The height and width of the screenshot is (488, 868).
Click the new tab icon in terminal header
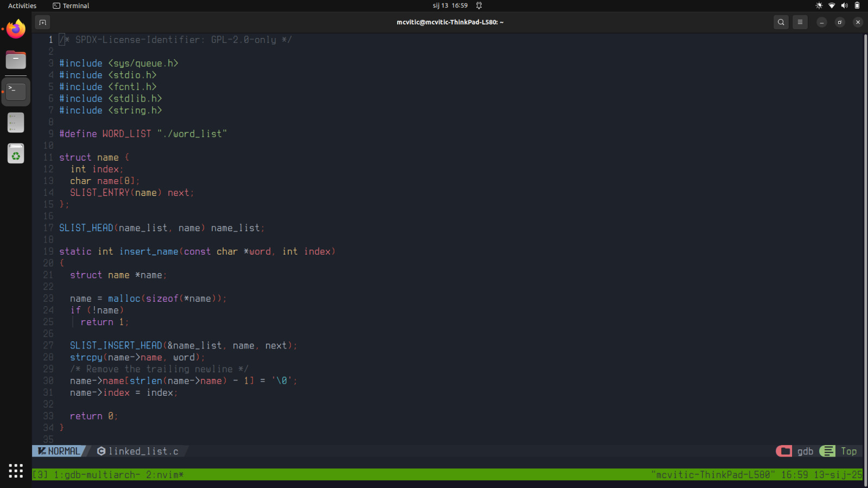coord(42,22)
